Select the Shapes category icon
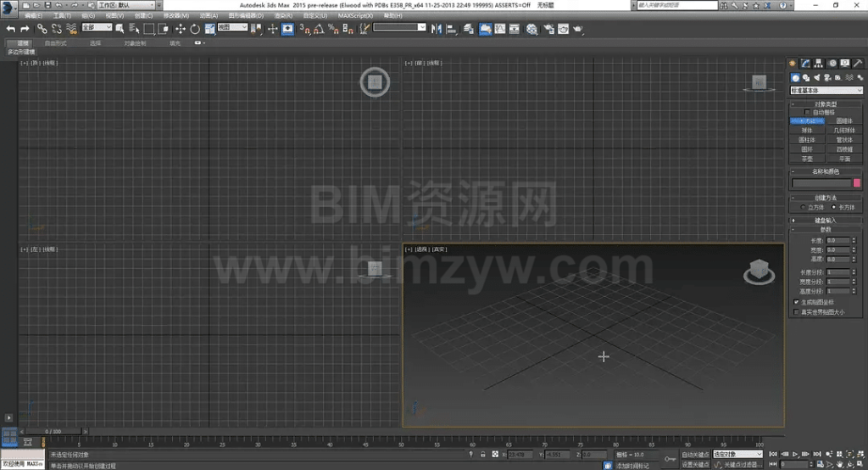This screenshot has width=868, height=470. 806,77
